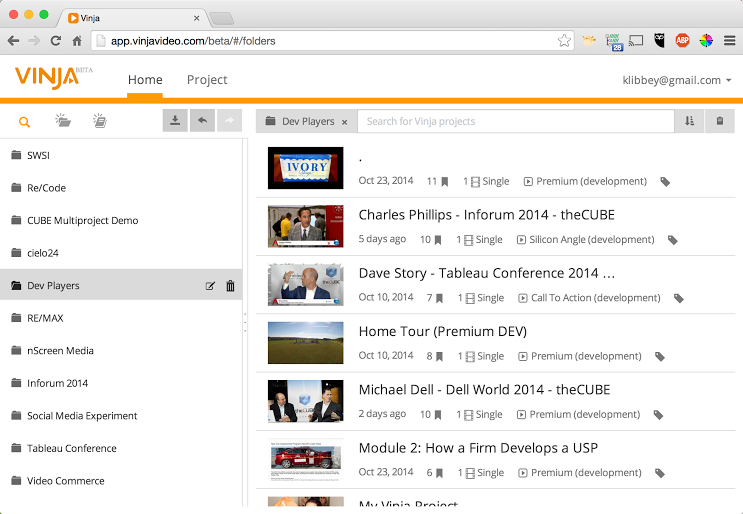Click the download button in sidebar toolbar
Image resolution: width=743 pixels, height=514 pixels.
click(x=175, y=121)
